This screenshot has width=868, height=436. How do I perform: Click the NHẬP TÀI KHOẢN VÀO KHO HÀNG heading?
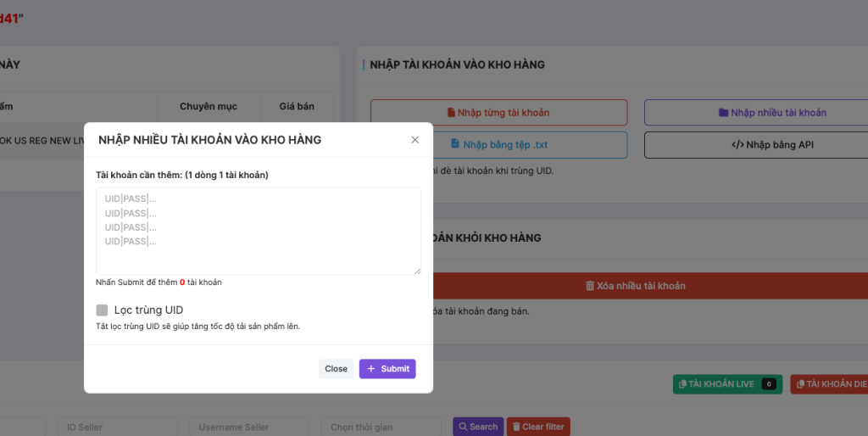[457, 64]
